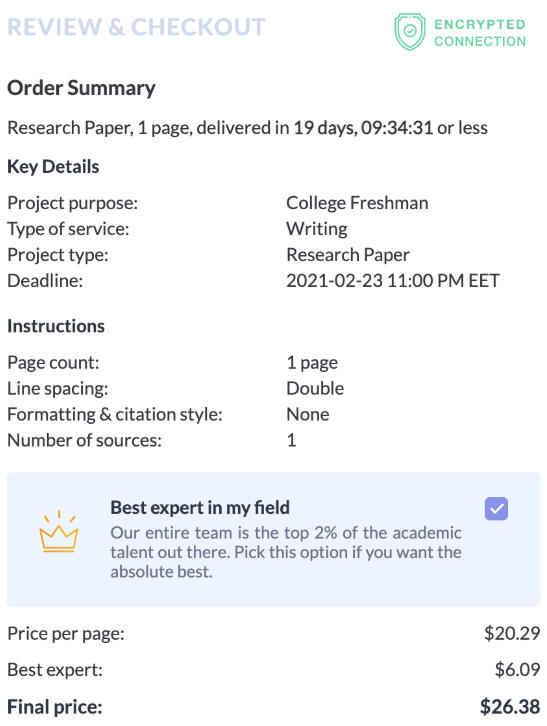Click the ENCRYPTED CONNECTION label

480,33
